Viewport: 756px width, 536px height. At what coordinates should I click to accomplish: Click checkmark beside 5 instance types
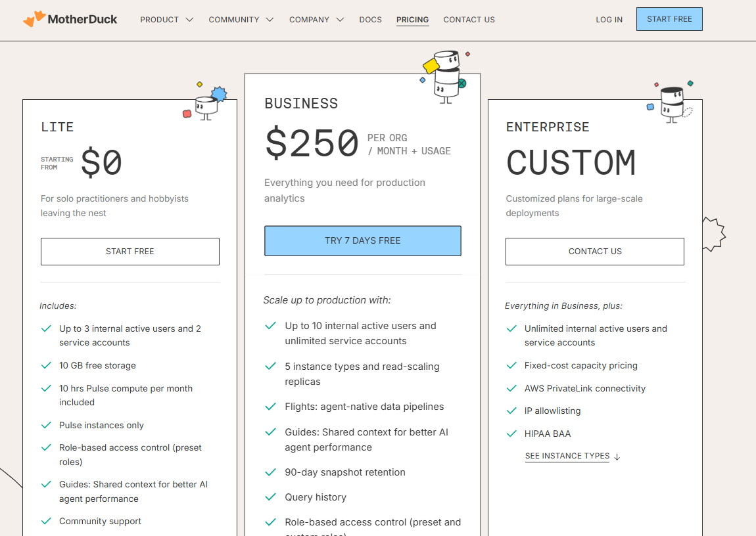[x=270, y=367]
